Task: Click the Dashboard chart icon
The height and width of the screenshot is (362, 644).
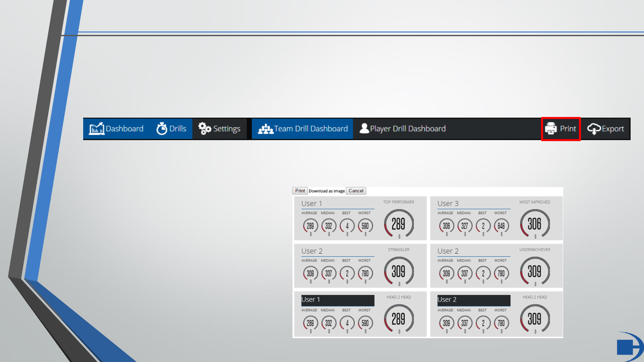Action: 97,129
